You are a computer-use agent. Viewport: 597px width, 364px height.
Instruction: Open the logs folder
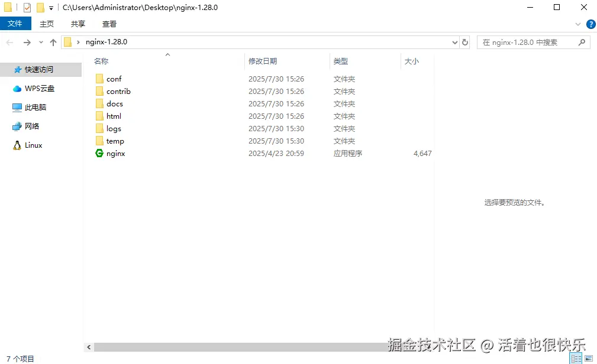[112, 128]
